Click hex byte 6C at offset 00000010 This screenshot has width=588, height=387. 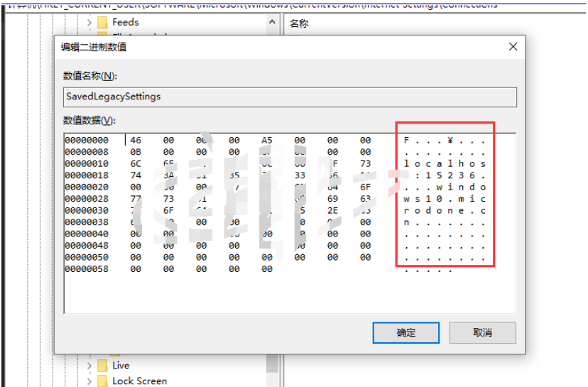point(136,164)
